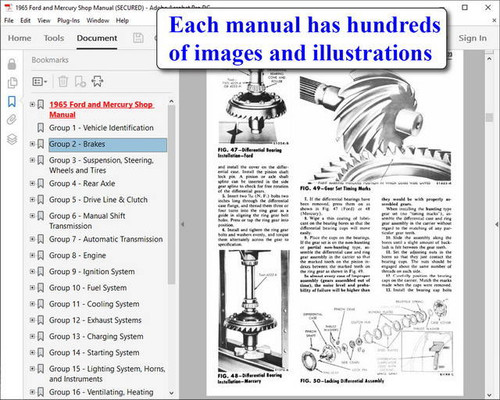The image size is (500, 400).
Task: Click the document scrollbar thumb
Action: point(489,118)
